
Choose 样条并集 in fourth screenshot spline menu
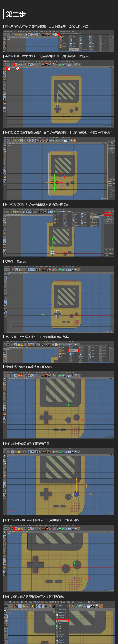click(95, 217)
